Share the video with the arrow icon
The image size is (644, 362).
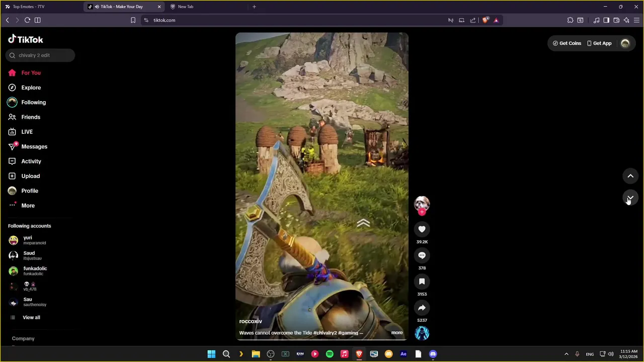point(422,308)
